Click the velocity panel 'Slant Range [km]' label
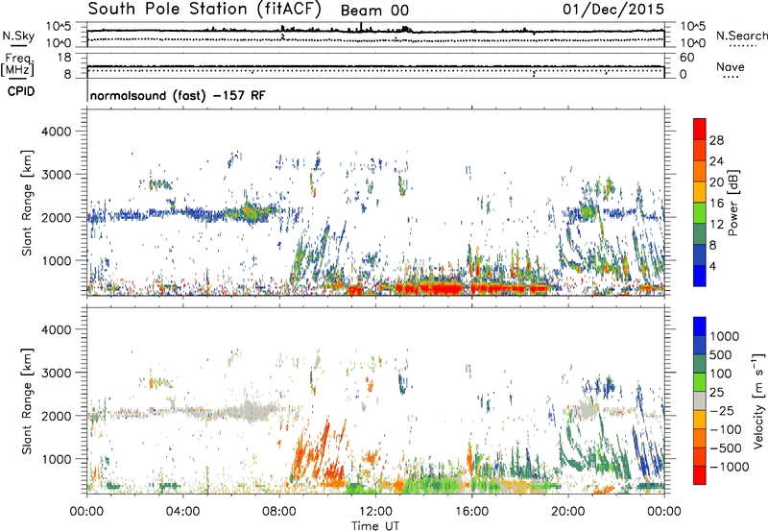Image resolution: width=768 pixels, height=532 pixels. coord(27,400)
